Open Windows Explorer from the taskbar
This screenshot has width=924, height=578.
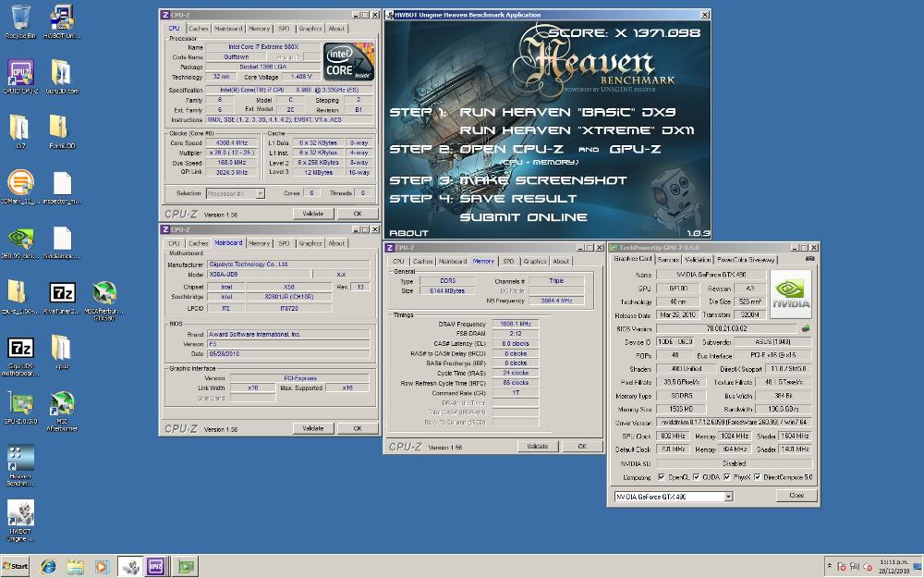pyautogui.click(x=76, y=567)
